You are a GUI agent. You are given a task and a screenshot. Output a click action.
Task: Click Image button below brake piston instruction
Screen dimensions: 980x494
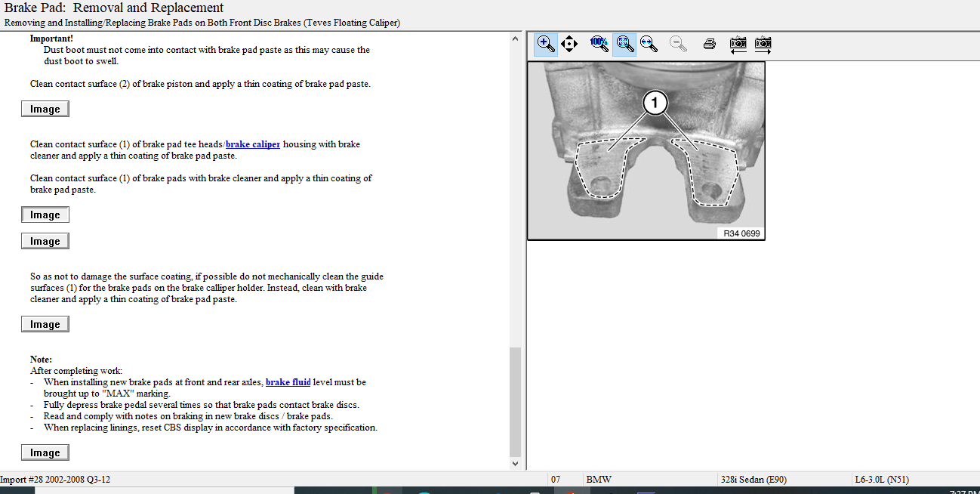click(x=45, y=110)
